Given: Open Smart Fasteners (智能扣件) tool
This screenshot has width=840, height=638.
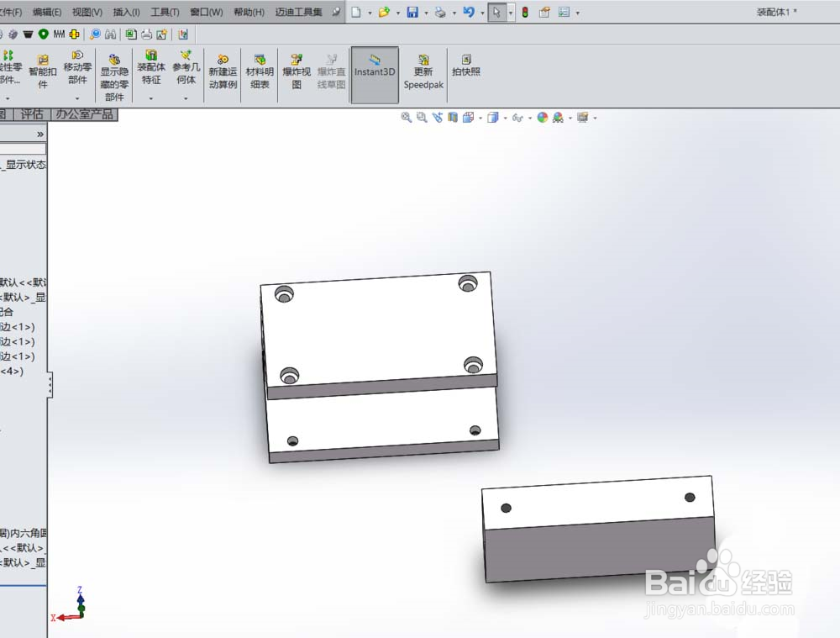Looking at the screenshot, I should coord(43,71).
